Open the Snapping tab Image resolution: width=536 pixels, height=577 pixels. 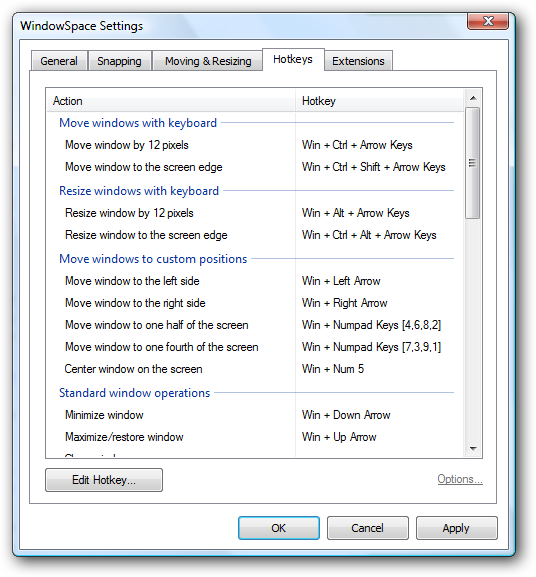119,61
